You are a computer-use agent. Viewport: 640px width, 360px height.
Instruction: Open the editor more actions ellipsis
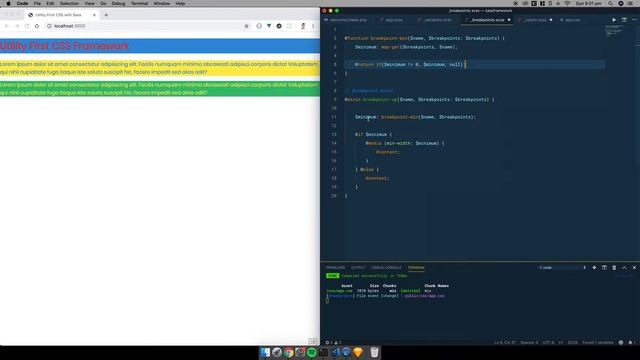coord(634,20)
